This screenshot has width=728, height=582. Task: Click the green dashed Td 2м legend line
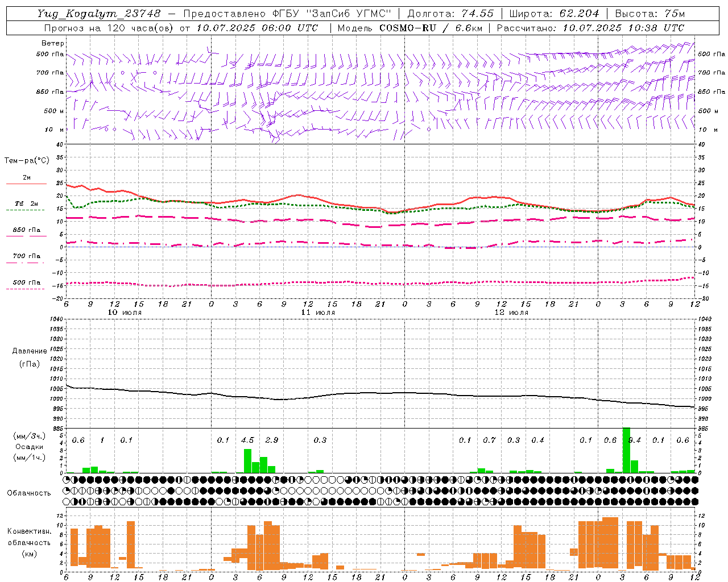(x=25, y=210)
